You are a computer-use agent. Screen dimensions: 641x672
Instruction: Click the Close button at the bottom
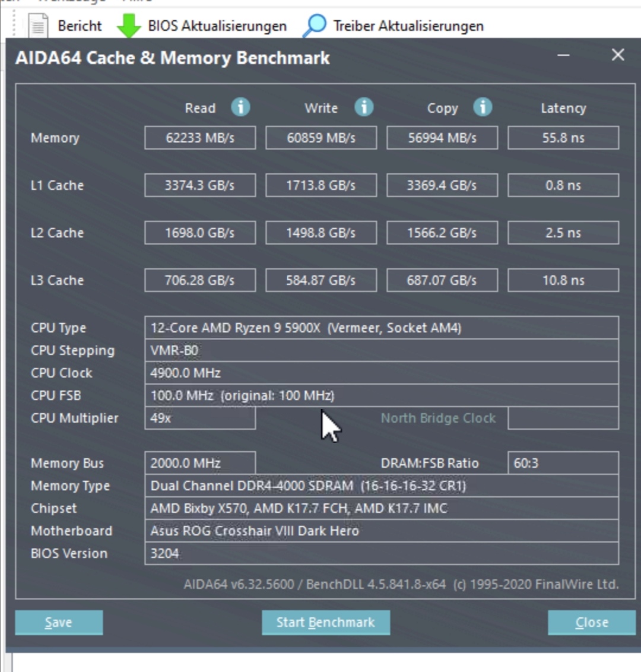click(592, 622)
